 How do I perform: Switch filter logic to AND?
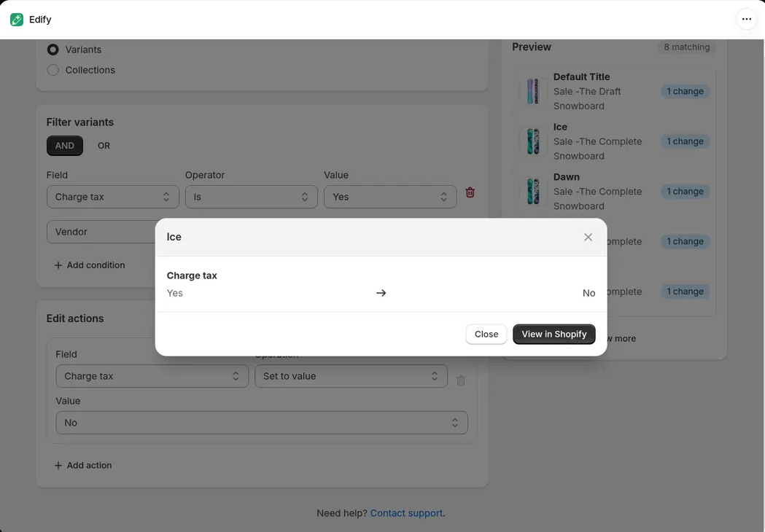pyautogui.click(x=64, y=146)
